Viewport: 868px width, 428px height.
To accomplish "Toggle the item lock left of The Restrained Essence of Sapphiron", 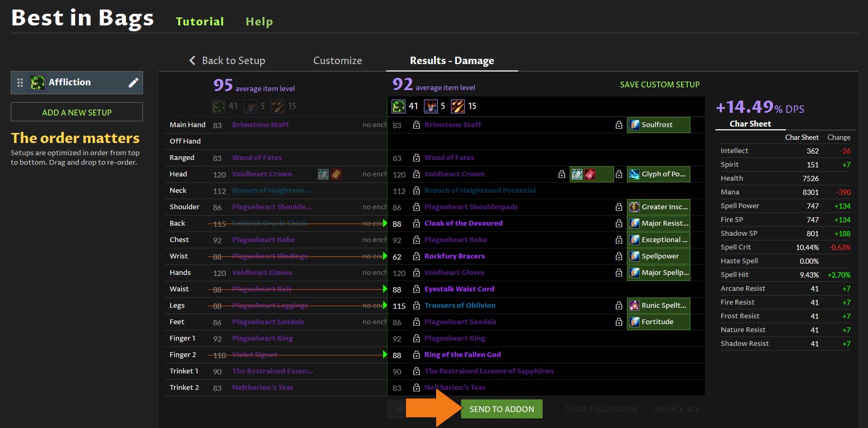I will (x=417, y=371).
